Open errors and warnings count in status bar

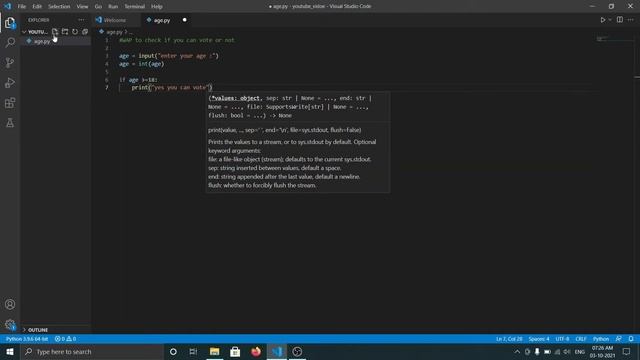tap(65, 339)
